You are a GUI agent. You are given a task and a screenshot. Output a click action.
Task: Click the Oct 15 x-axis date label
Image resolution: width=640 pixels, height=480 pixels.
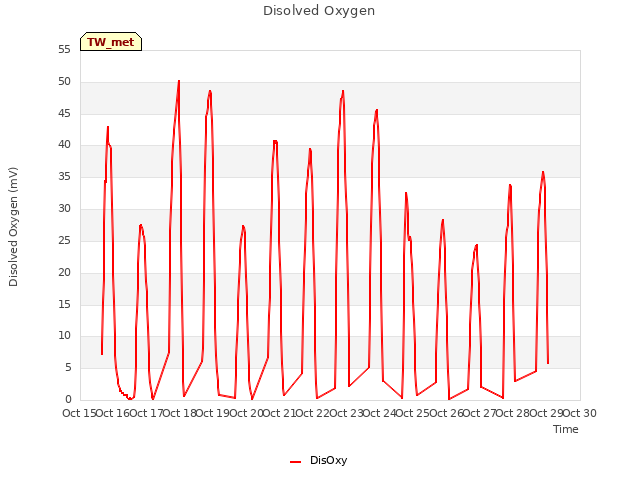pyautogui.click(x=79, y=413)
